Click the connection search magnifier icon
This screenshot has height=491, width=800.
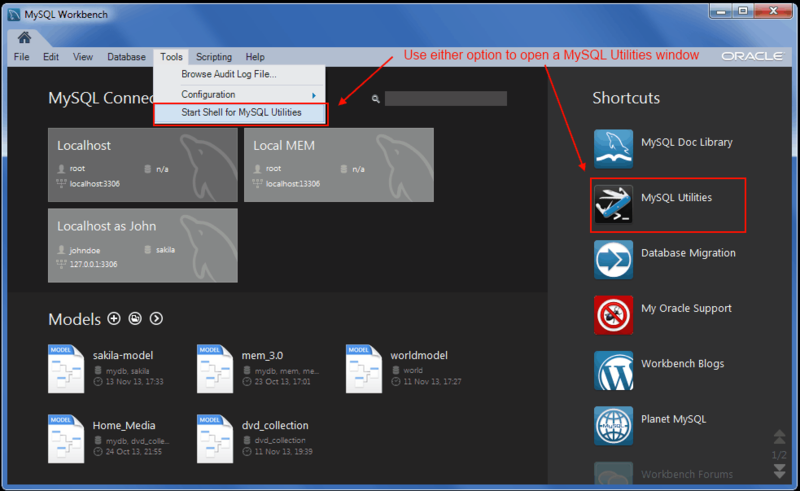[376, 99]
